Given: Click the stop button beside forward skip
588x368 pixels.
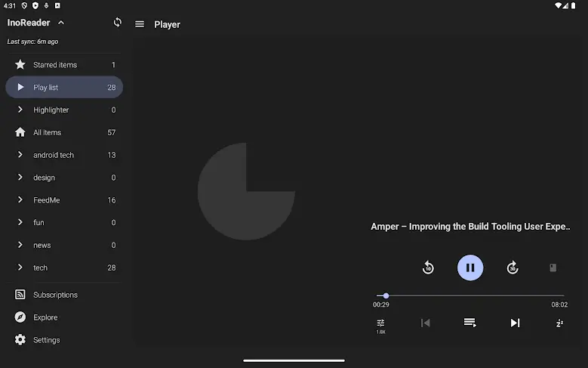Looking at the screenshot, I should (553, 267).
